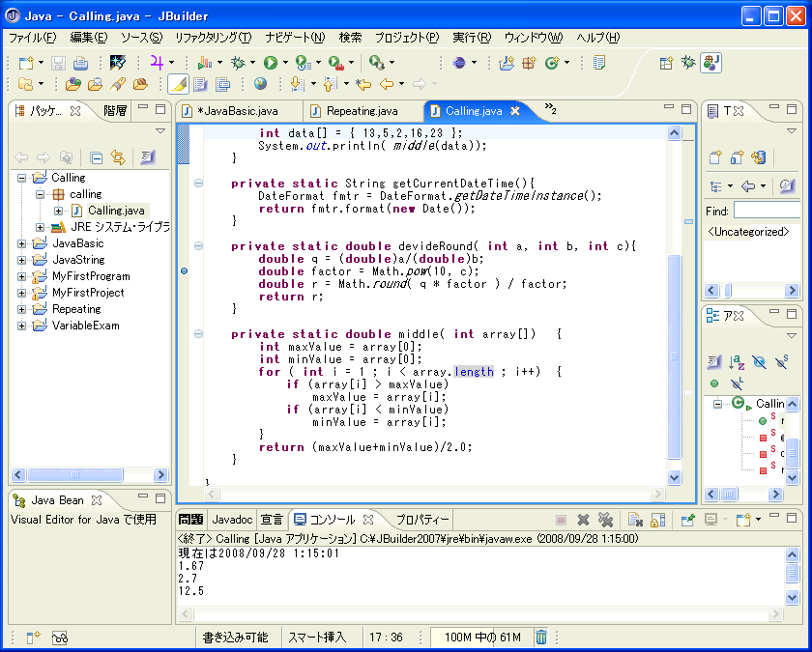812x652 pixels.
Task: Sort outline members alphabetically
Action: click(x=737, y=361)
